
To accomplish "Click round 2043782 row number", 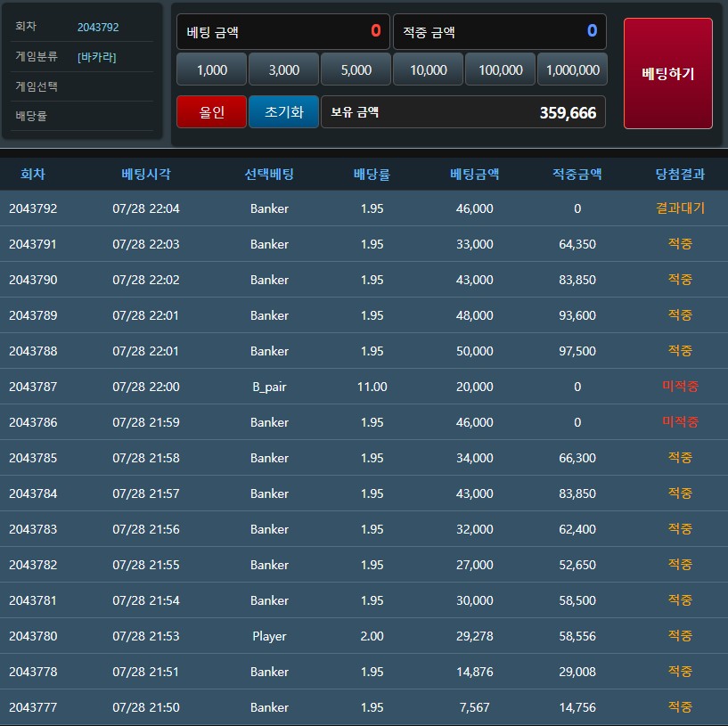I will pos(33,565).
